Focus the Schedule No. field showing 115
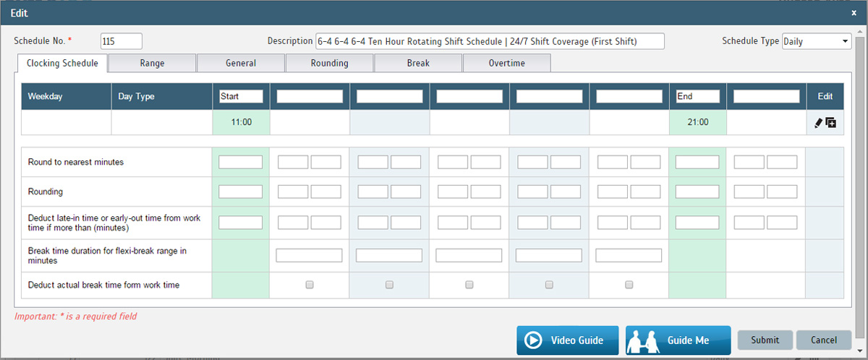This screenshot has width=868, height=360. click(122, 41)
